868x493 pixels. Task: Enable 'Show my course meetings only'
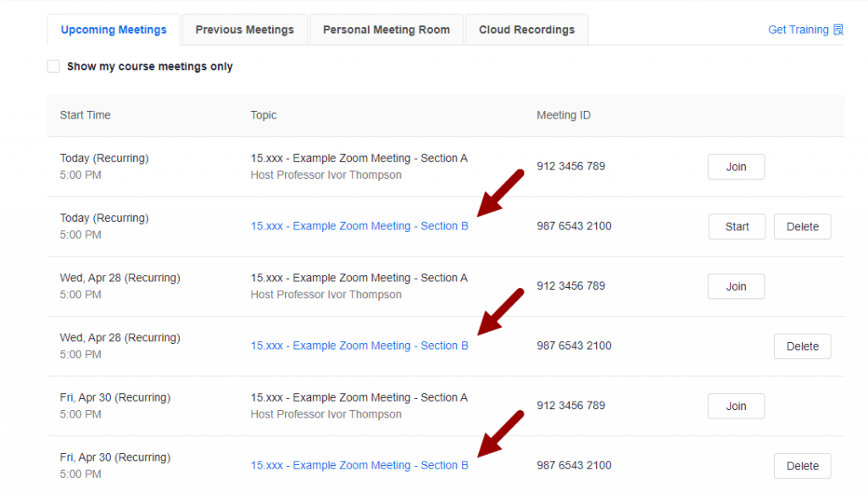pos(53,65)
